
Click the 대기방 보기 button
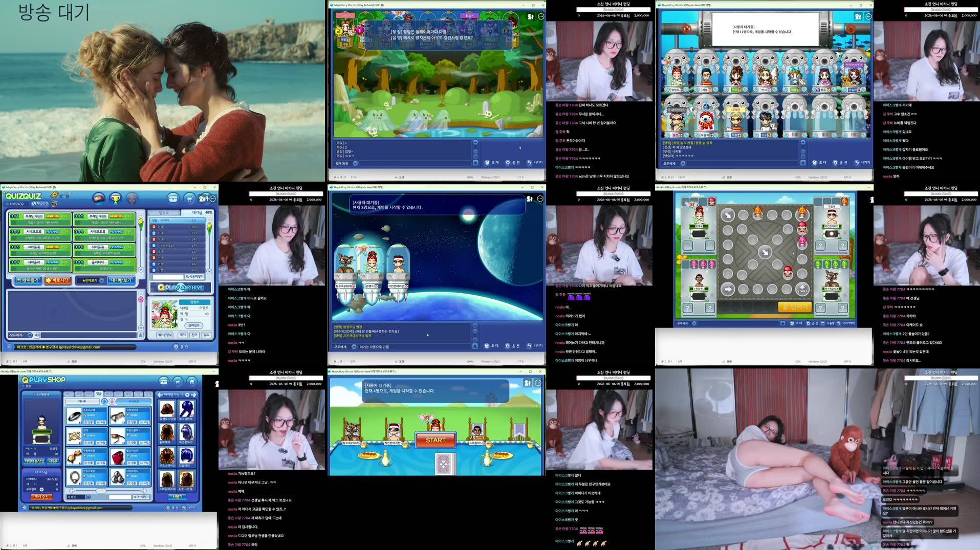click(x=121, y=280)
